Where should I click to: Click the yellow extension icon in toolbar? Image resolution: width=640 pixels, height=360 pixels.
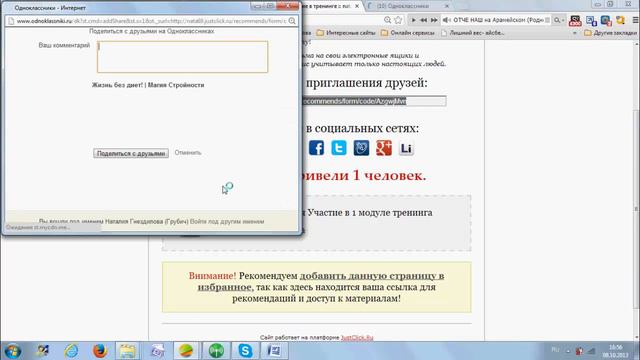(x=620, y=20)
